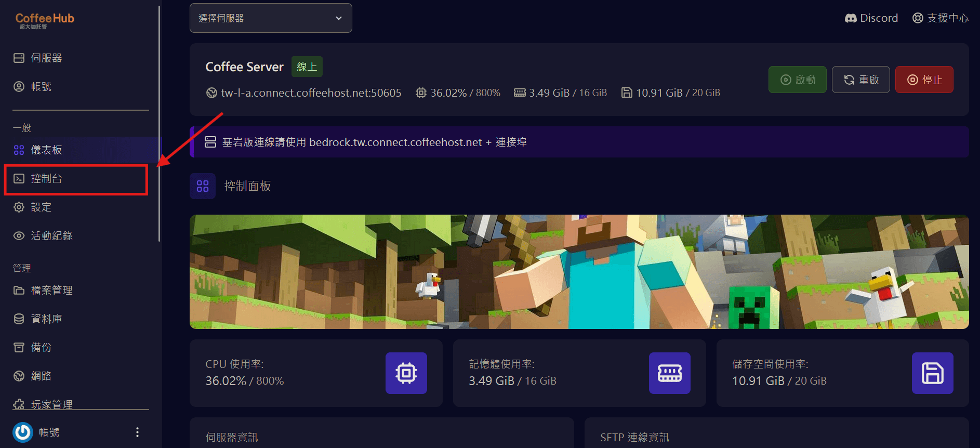Expand the 選擇伺服器 dropdown
Viewport: 980px width, 448px height.
click(271, 18)
